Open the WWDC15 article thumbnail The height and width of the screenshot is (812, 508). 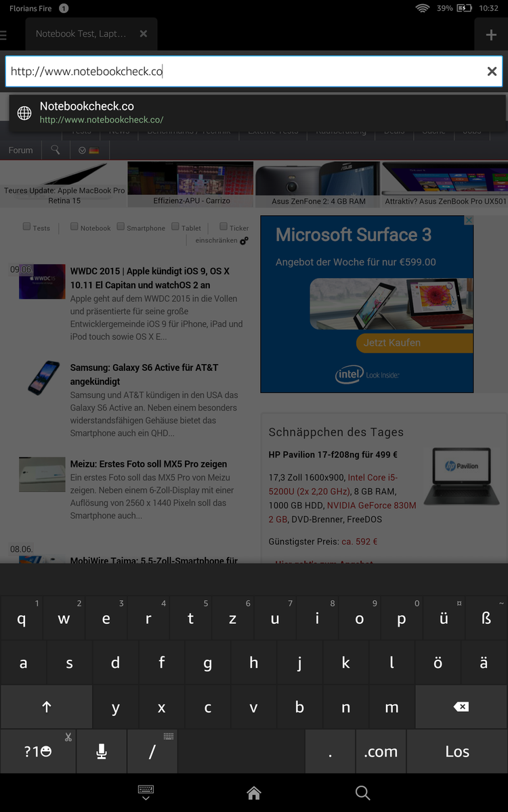(42, 282)
